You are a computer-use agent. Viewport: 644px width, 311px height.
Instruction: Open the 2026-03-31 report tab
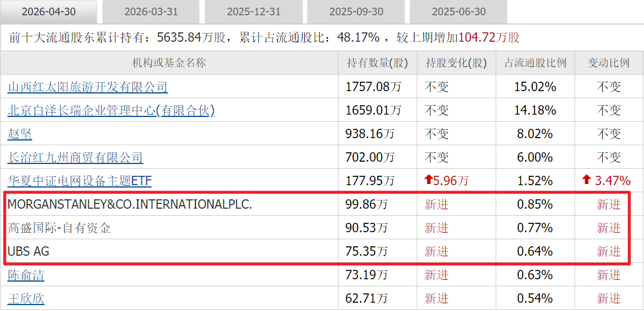pyautogui.click(x=151, y=12)
